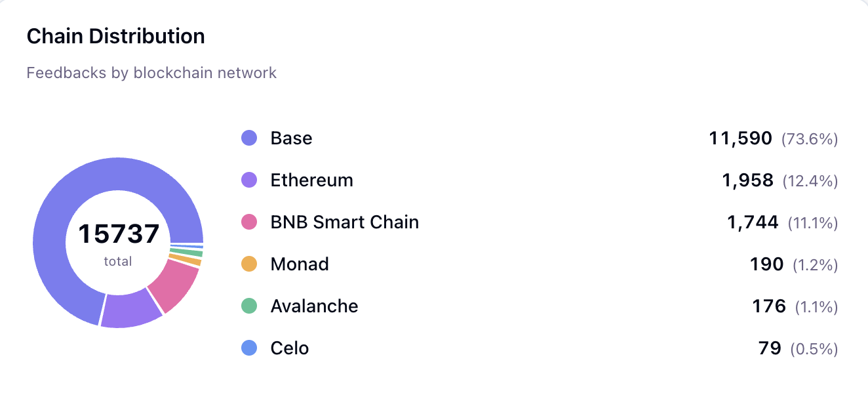This screenshot has height=416, width=868.
Task: Click the Avalanche green legend dot
Action: (x=249, y=306)
